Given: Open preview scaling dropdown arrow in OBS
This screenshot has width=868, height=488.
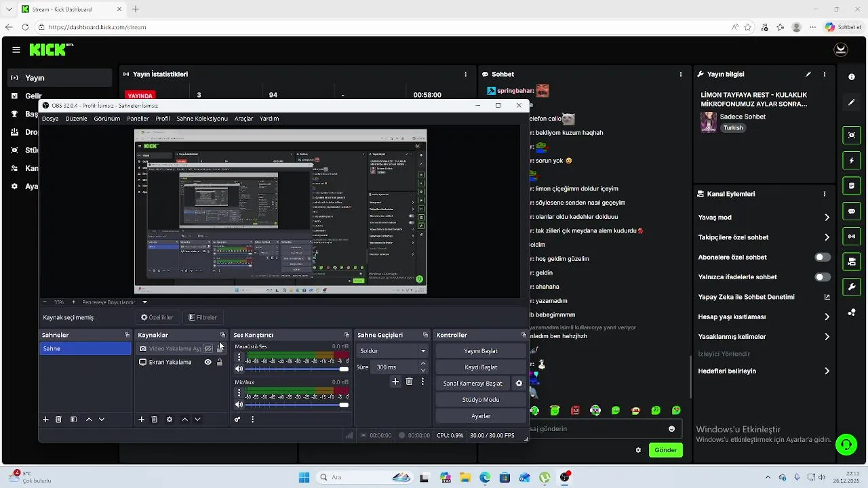Looking at the screenshot, I should pyautogui.click(x=144, y=302).
